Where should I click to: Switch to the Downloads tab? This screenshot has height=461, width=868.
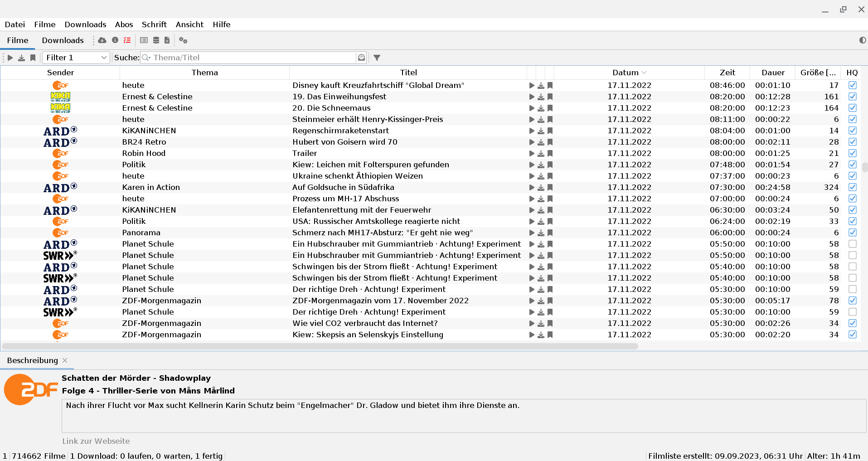(x=63, y=40)
